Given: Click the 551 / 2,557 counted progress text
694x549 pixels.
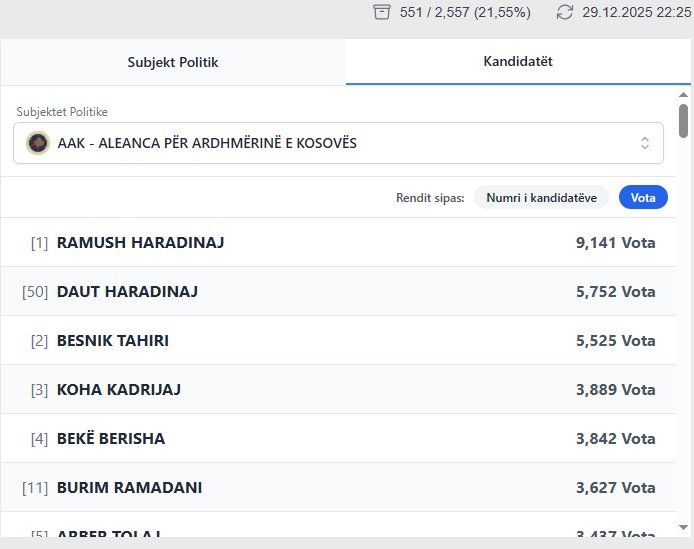Looking at the screenshot, I should (465, 12).
